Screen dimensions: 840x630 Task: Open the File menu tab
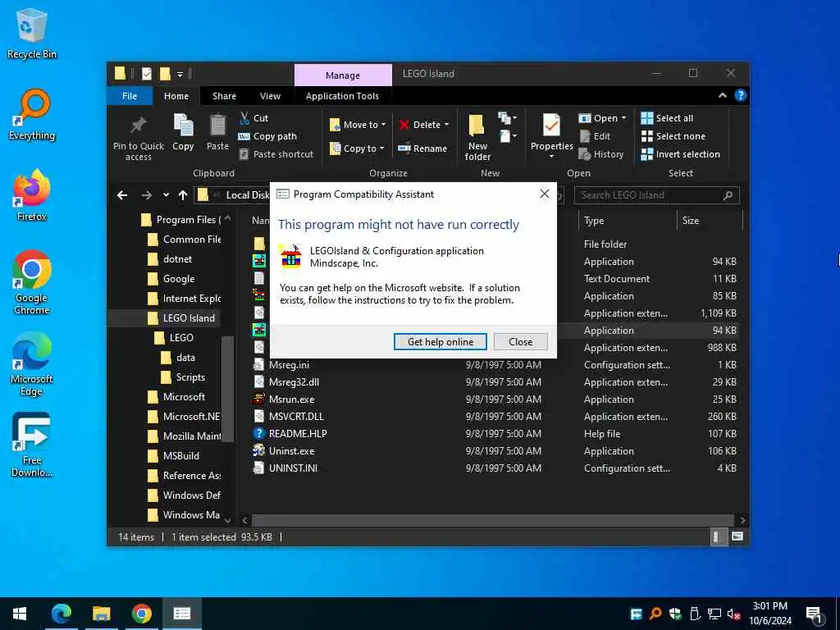(130, 96)
